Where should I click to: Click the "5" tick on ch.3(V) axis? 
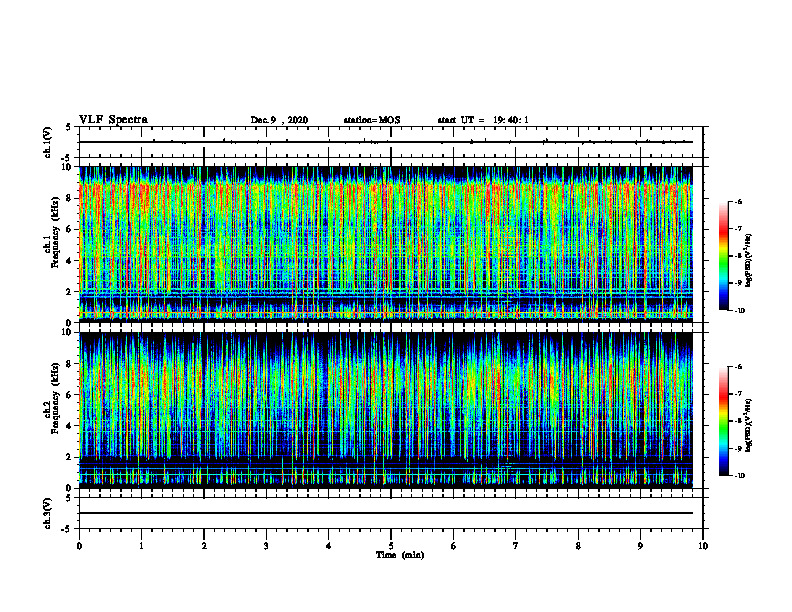pyautogui.click(x=69, y=498)
